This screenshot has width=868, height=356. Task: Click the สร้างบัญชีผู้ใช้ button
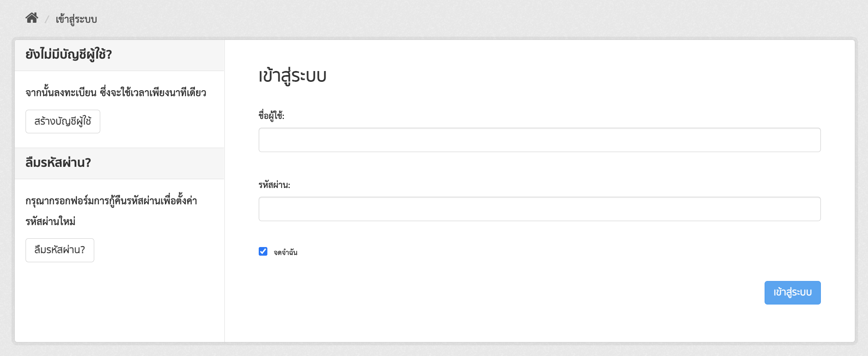click(x=63, y=121)
